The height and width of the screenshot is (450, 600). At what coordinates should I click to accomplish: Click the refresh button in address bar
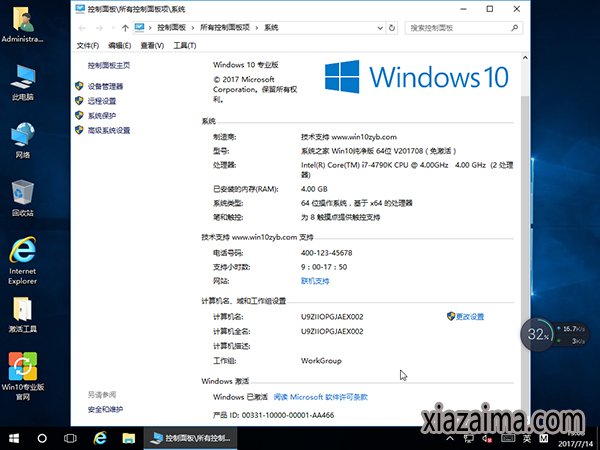point(392,28)
